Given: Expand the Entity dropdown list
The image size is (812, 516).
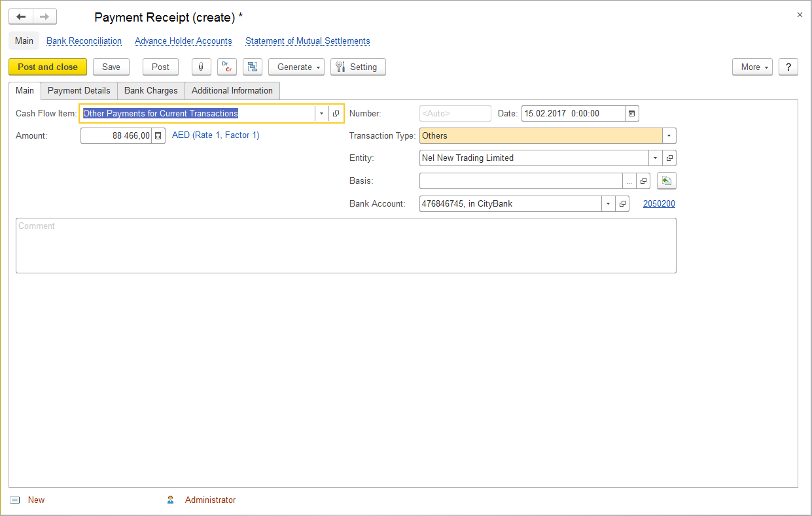Looking at the screenshot, I should coord(655,158).
